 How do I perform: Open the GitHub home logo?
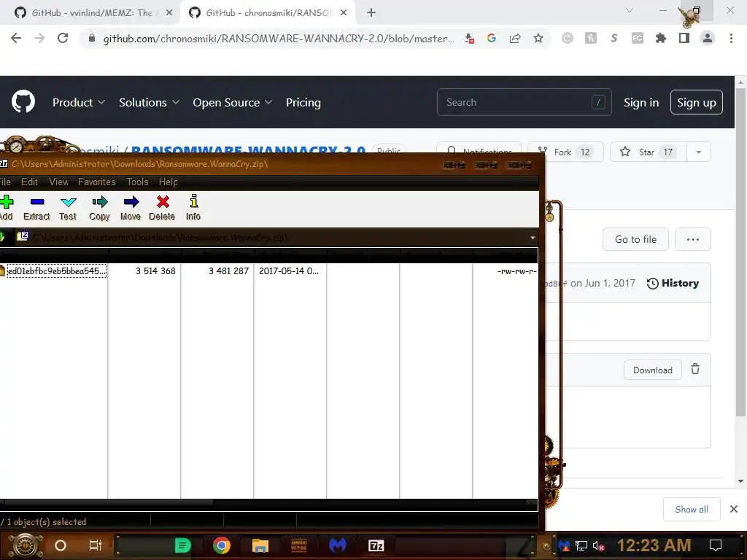pos(23,101)
